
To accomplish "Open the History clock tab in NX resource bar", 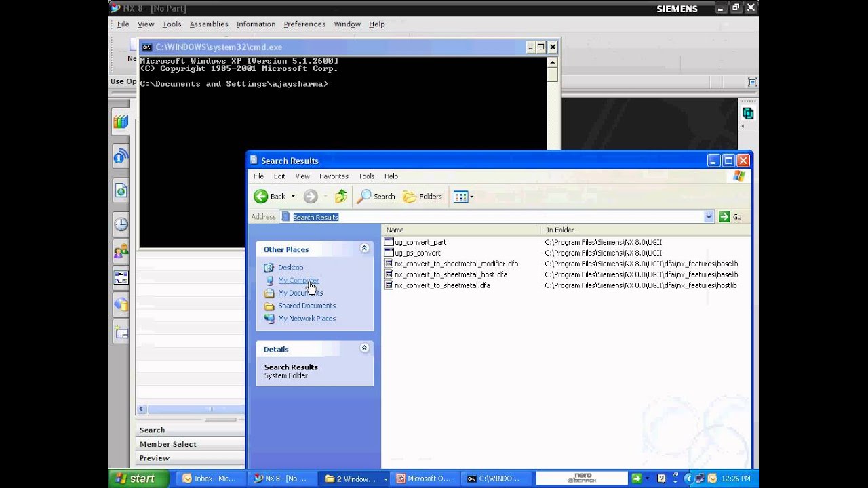I will click(121, 224).
